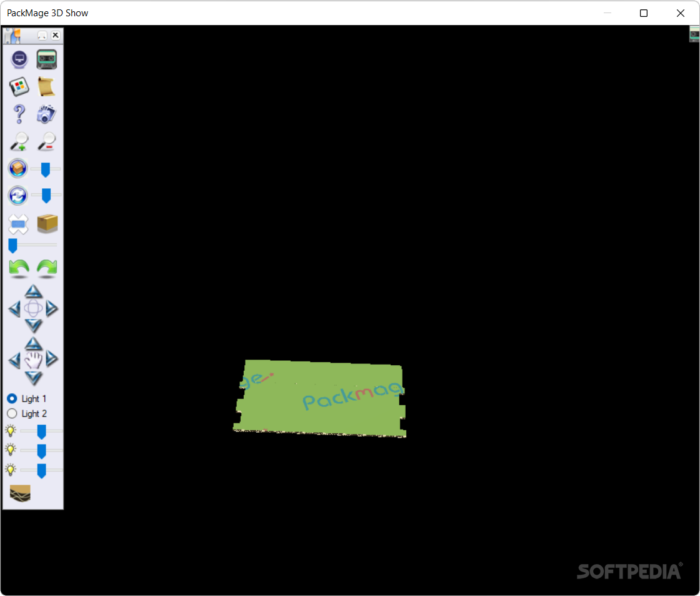Viewport: 700px width, 596px height.
Task: Rotate view right with orbit right arrow
Action: click(52, 309)
